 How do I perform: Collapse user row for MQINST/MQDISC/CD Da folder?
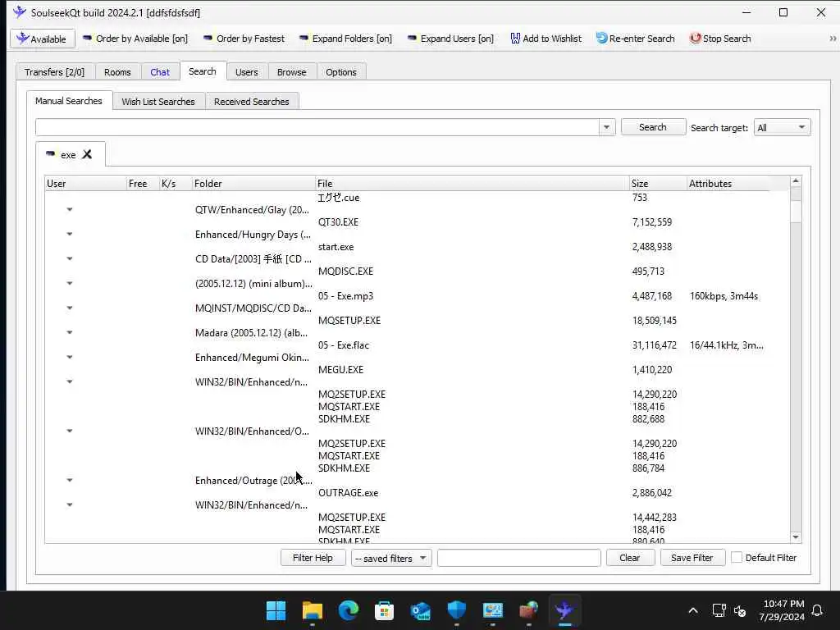point(70,308)
